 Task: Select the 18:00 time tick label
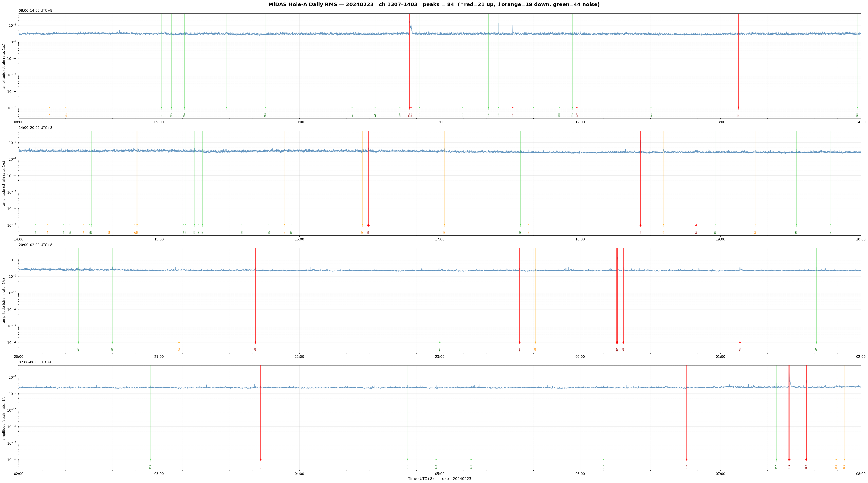tap(580, 239)
